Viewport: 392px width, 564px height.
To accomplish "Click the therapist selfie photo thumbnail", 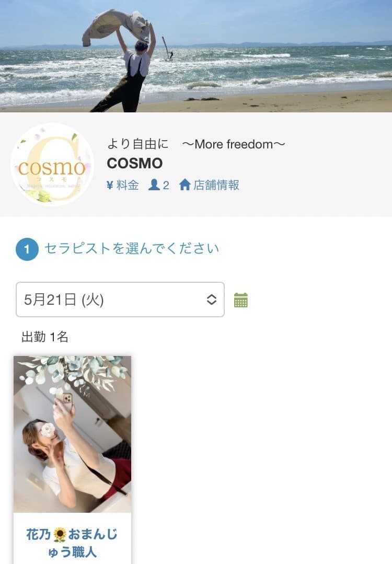I will click(72, 434).
